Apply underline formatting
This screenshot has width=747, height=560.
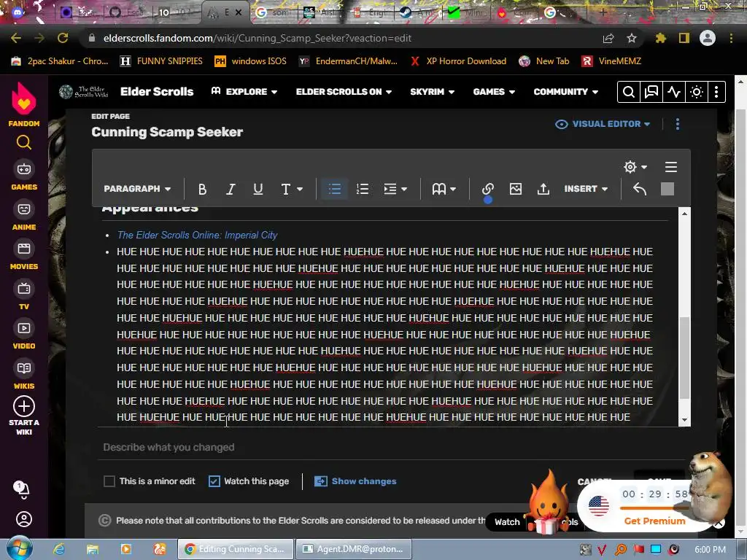(x=258, y=189)
